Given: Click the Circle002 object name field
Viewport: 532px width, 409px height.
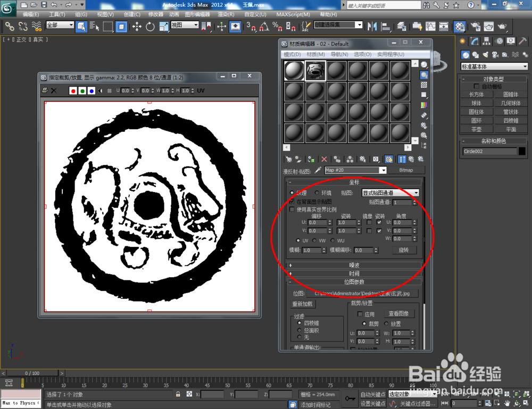Looking at the screenshot, I should click(489, 151).
